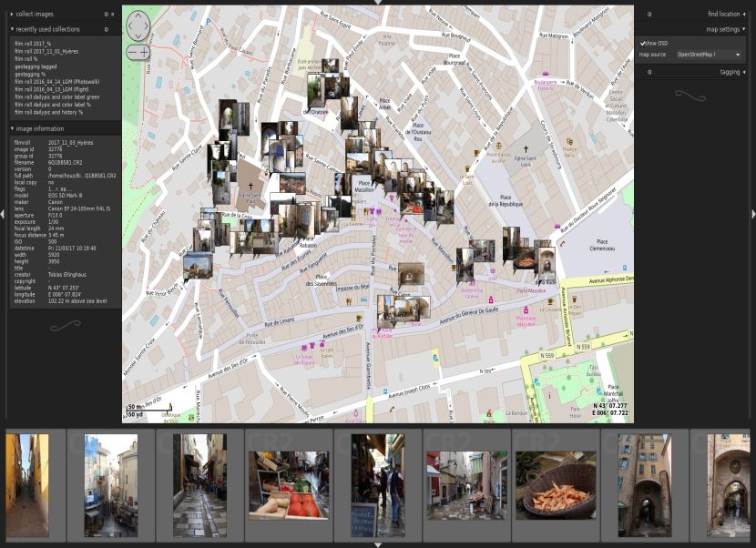This screenshot has height=548, width=756.
Task: Select 'film roll dailypic and history %' collection
Action: click(48, 112)
